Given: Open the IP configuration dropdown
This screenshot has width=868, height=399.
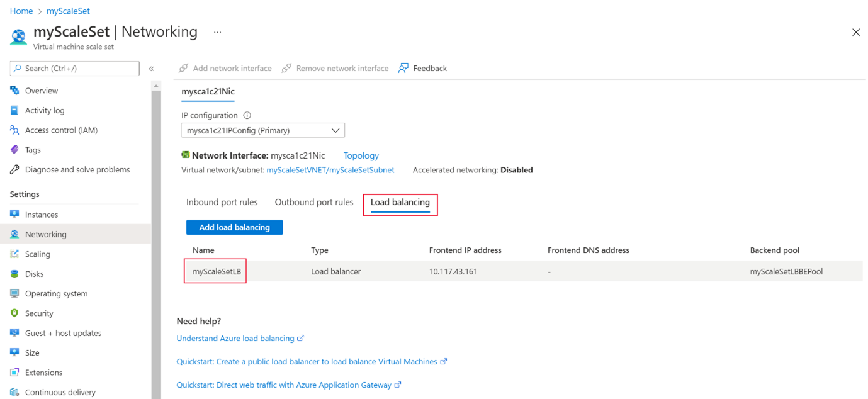Looking at the screenshot, I should [263, 130].
